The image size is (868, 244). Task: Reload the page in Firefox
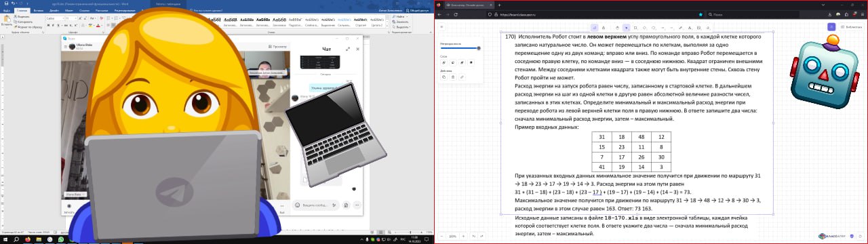tap(456, 15)
